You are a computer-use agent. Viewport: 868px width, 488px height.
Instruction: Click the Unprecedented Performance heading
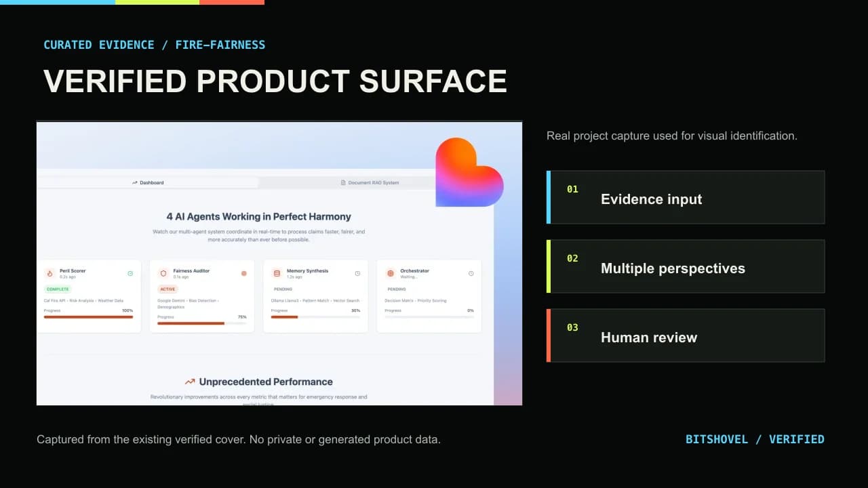pyautogui.click(x=266, y=382)
